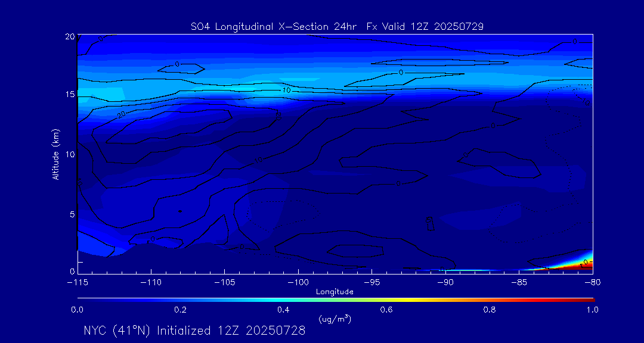Click the 20 km altitude tick label
644x343 pixels.
pos(69,36)
